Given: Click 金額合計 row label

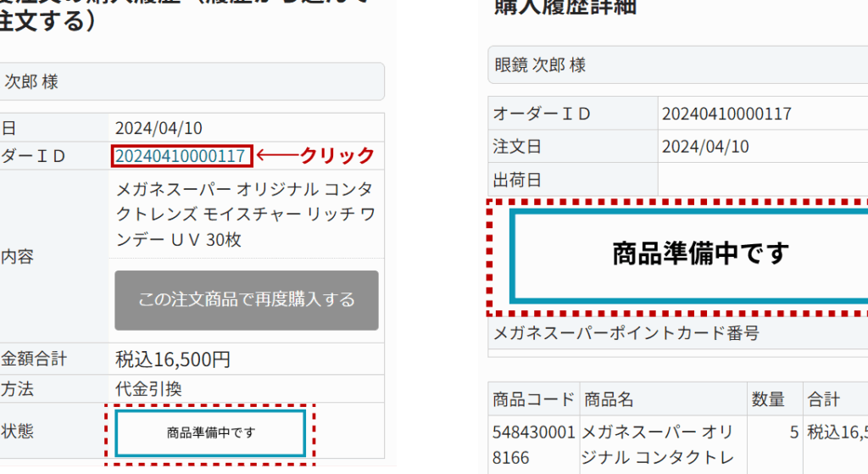Looking at the screenshot, I should coord(33,359).
